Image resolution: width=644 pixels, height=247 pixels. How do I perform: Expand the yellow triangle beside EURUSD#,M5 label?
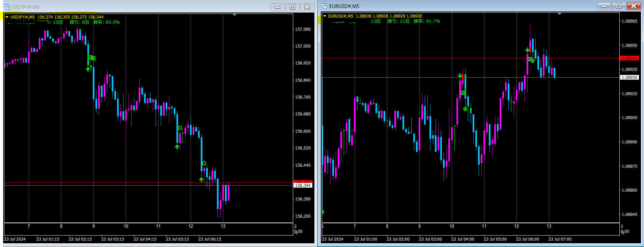tap(325, 16)
